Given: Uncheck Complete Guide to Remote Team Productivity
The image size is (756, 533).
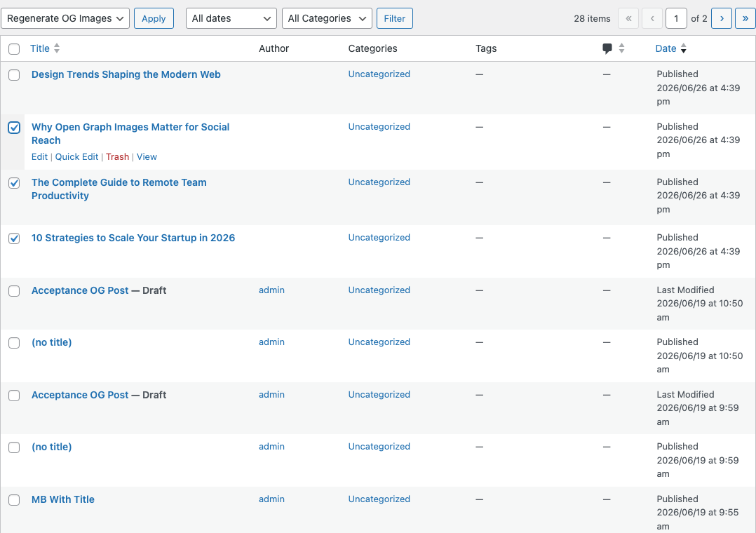Looking at the screenshot, I should [x=14, y=183].
